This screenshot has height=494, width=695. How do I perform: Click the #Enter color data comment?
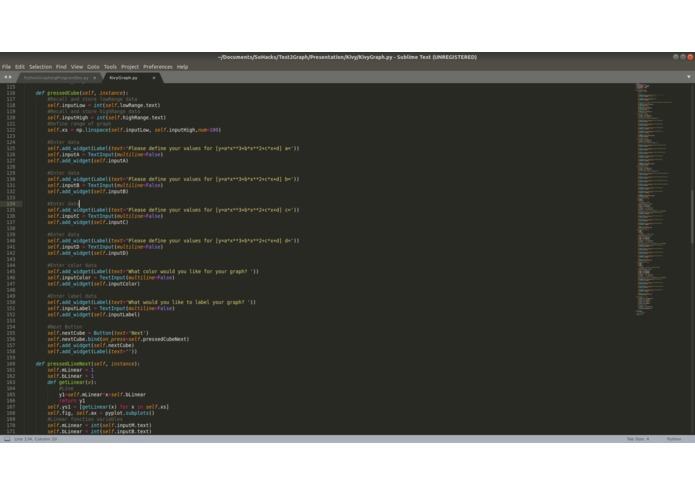(72, 265)
